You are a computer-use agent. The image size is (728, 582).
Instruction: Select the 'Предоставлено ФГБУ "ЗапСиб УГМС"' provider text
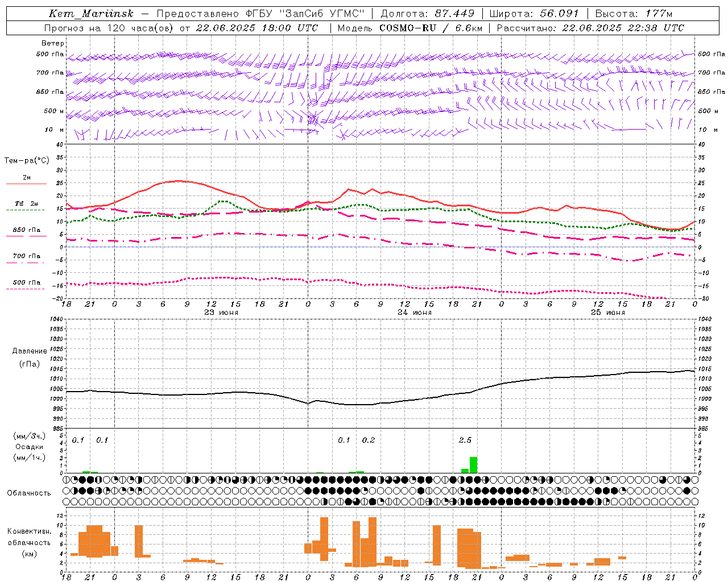[x=260, y=14]
